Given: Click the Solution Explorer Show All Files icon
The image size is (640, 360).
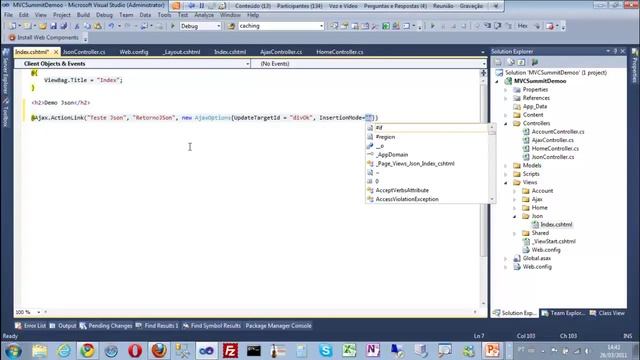Looking at the screenshot, I should click(x=511, y=62).
